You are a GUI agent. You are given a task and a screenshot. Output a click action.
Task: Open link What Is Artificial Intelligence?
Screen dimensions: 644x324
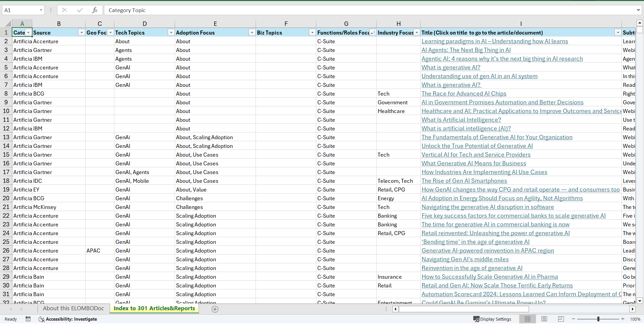pos(461,120)
